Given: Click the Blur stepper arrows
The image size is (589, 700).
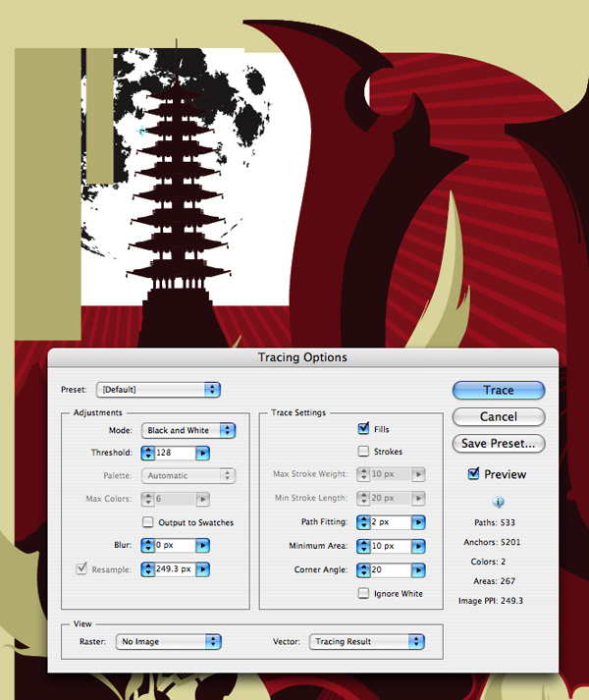Looking at the screenshot, I should click(x=148, y=545).
